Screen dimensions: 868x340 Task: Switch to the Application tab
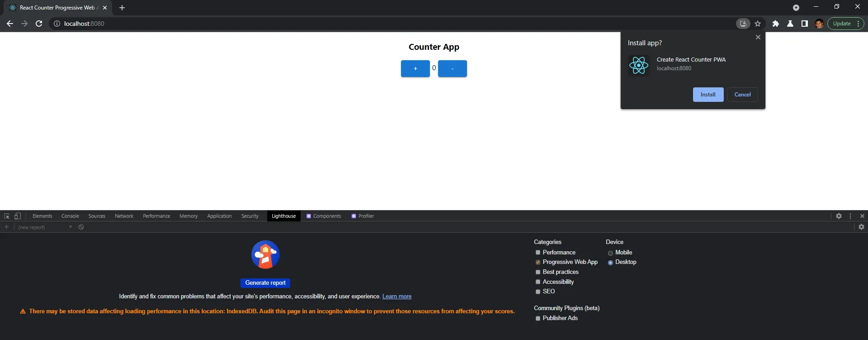(219, 216)
